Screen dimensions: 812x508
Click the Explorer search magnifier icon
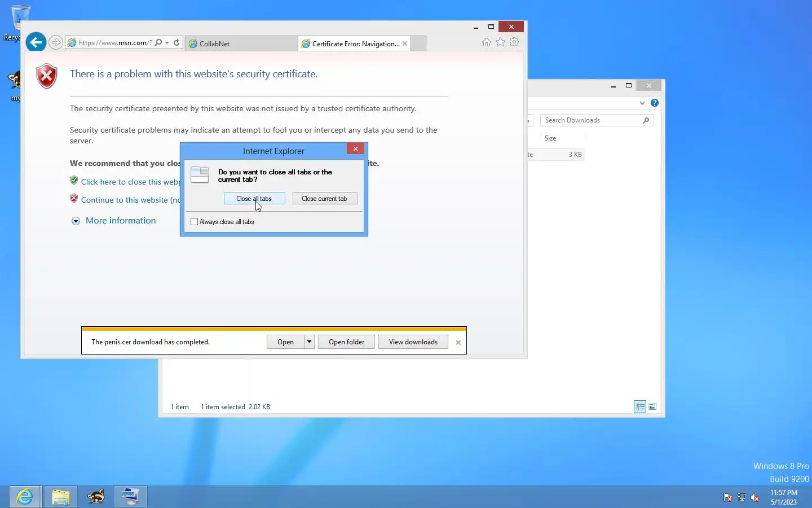tap(646, 120)
